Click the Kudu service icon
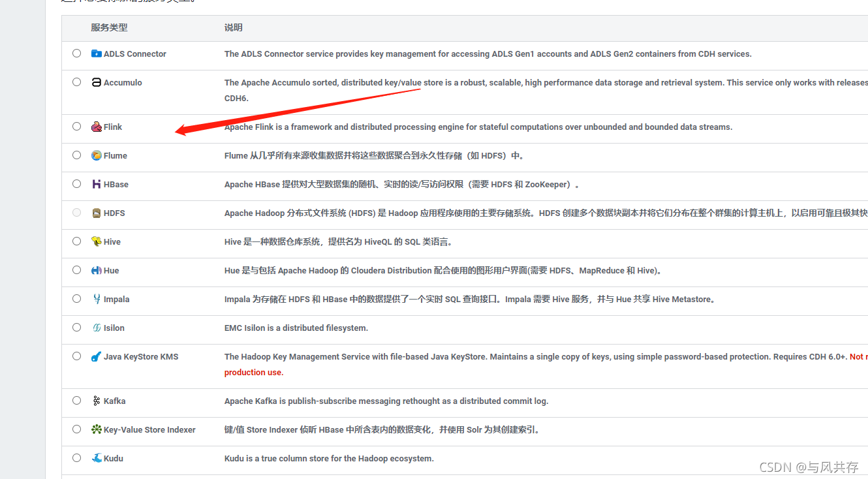Screen dimensions: 868x479 97,458
